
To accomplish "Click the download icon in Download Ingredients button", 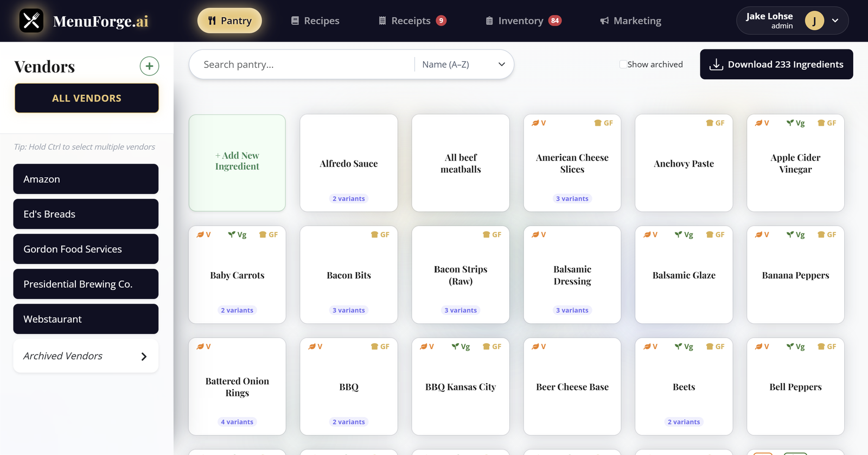I will coord(716,65).
